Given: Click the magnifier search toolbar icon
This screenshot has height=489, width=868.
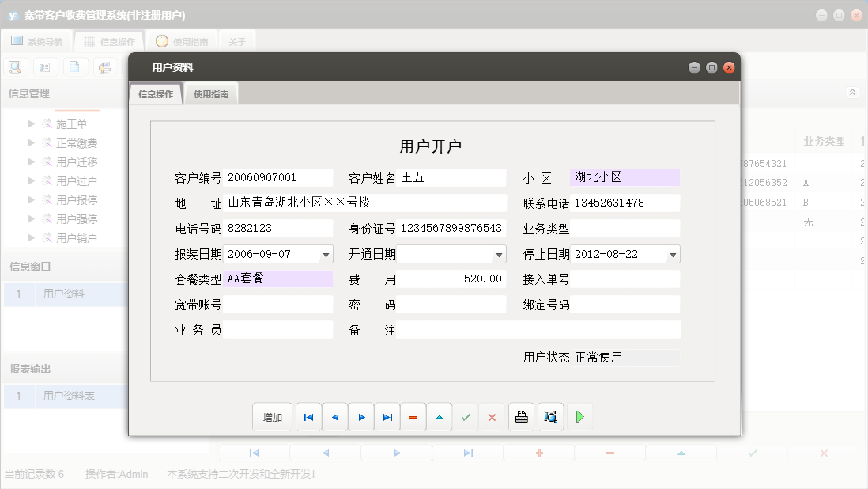Looking at the screenshot, I should pos(15,66).
